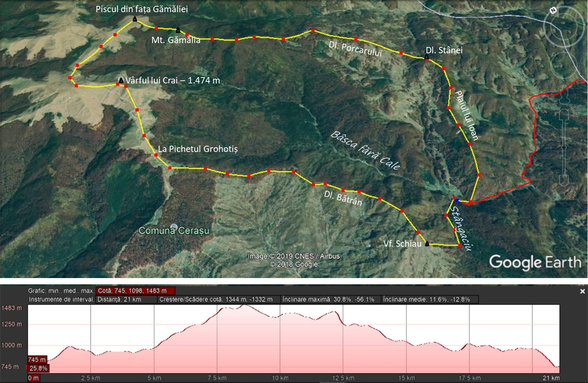Click the Cotă elevation stats box

(135, 291)
